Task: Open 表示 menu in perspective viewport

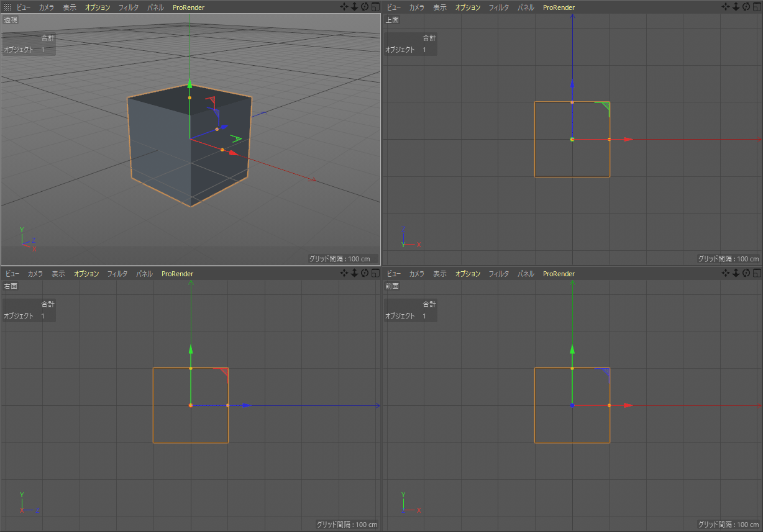Action: (70, 7)
